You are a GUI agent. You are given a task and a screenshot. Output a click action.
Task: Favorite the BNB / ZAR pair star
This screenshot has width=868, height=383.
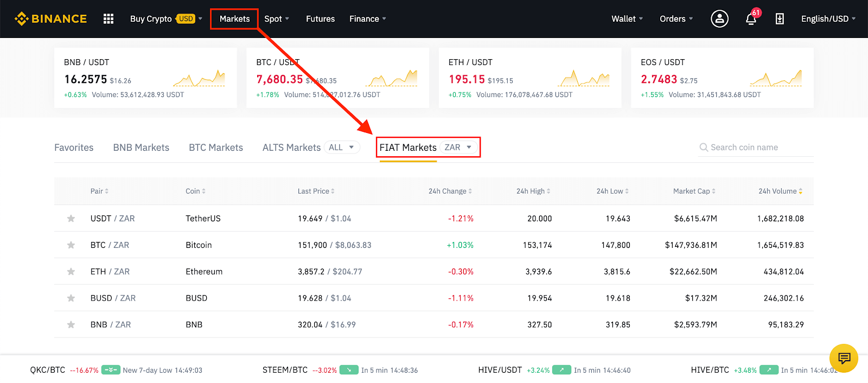click(71, 325)
